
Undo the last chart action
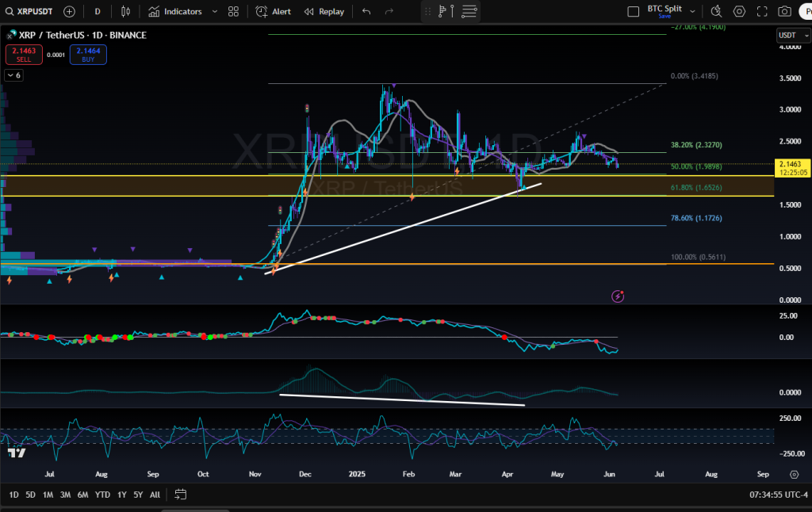pos(366,11)
